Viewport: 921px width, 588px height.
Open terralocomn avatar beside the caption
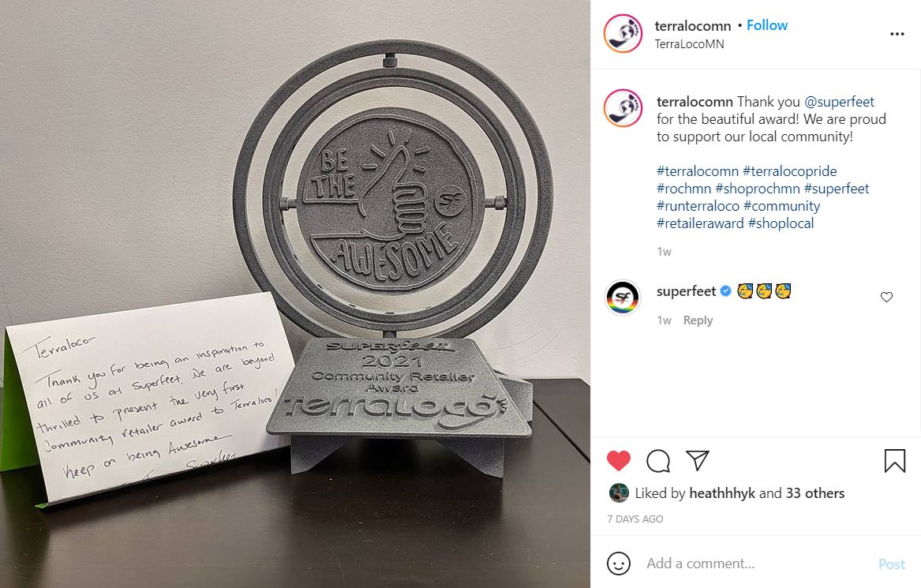[623, 108]
